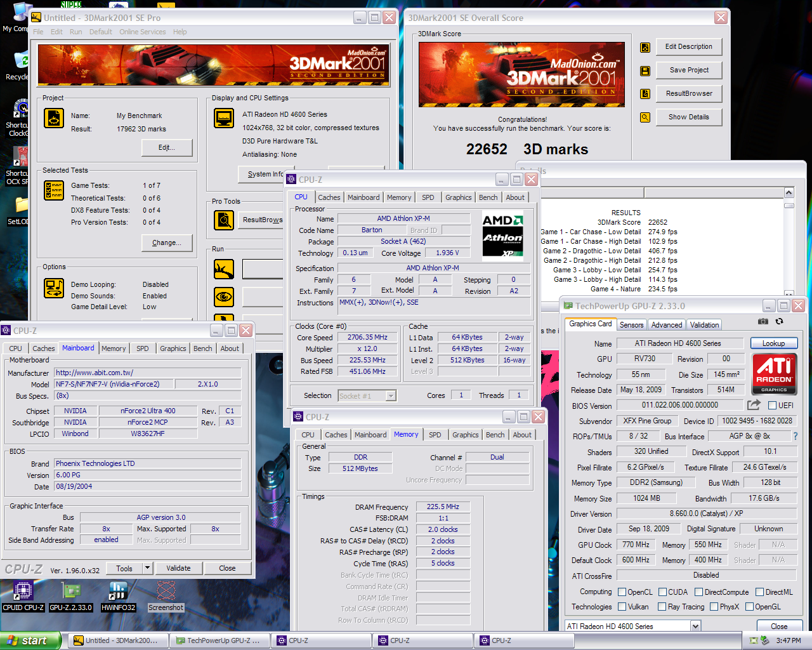Toggle the Vulkan technologies checkbox
This screenshot has width=812, height=650.
click(622, 607)
